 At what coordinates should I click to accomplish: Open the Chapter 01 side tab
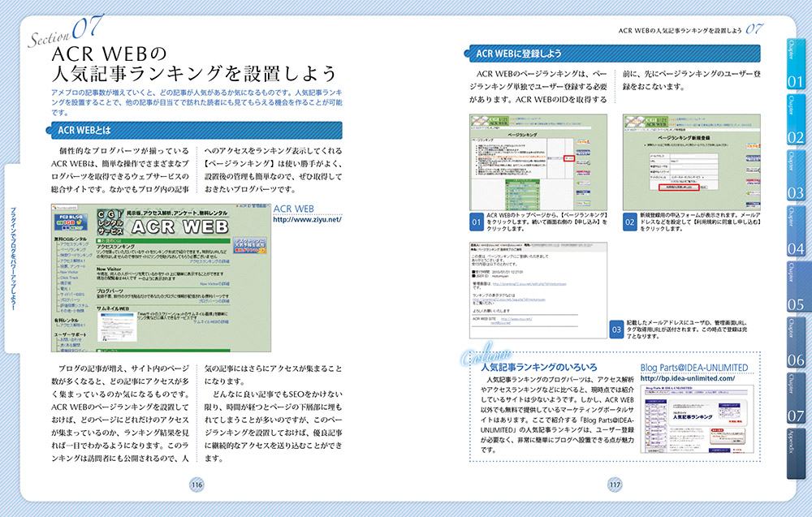click(x=796, y=63)
